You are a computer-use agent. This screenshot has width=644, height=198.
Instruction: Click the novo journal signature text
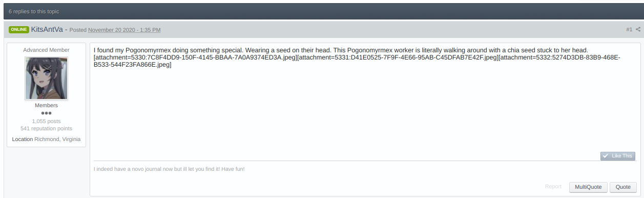(169, 169)
